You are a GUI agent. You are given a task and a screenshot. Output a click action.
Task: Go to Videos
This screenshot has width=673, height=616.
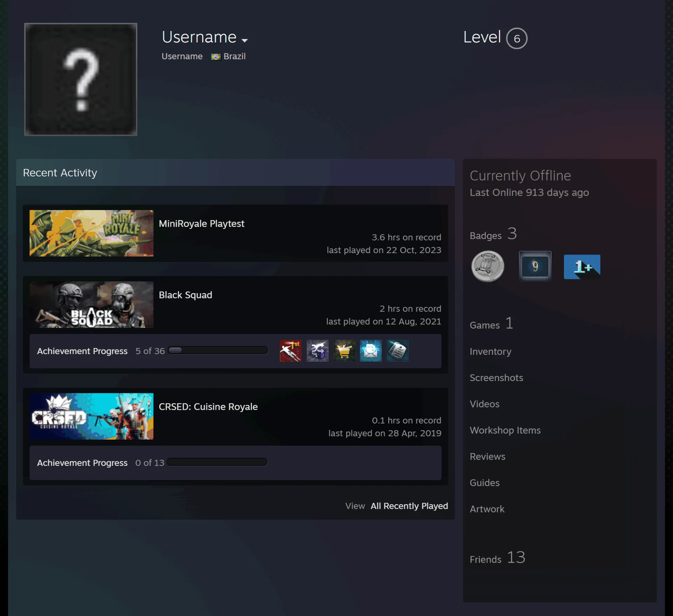click(484, 404)
